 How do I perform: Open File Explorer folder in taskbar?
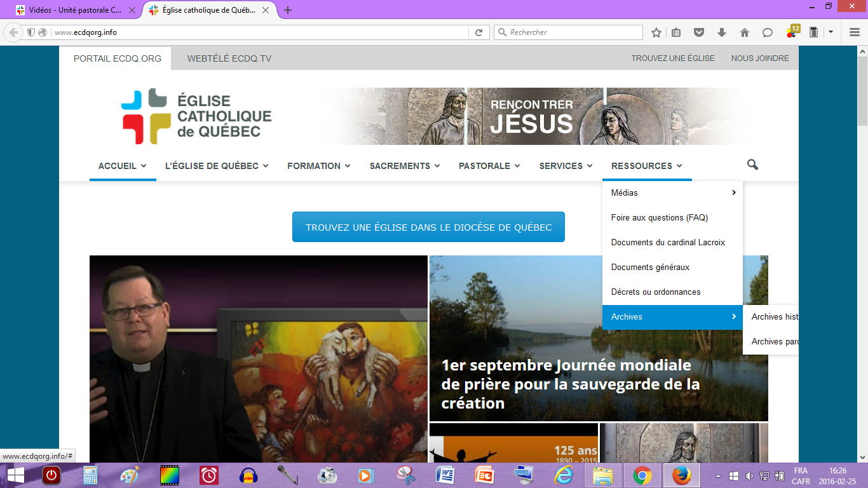tap(602, 475)
